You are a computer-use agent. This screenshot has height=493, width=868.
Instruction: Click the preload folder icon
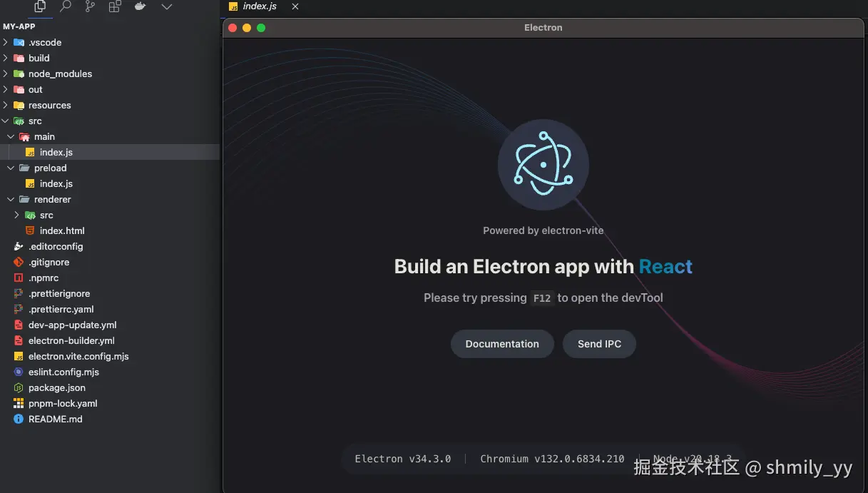tap(24, 168)
